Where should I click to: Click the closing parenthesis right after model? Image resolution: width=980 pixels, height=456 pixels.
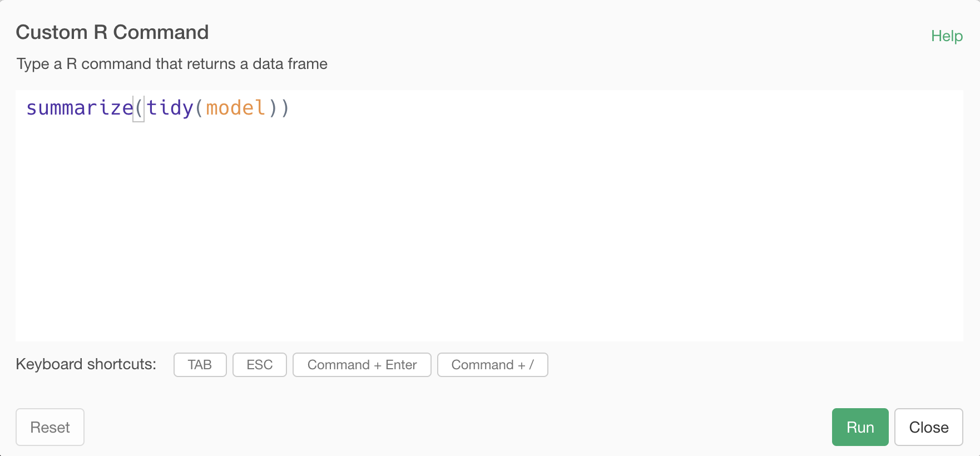click(x=273, y=108)
